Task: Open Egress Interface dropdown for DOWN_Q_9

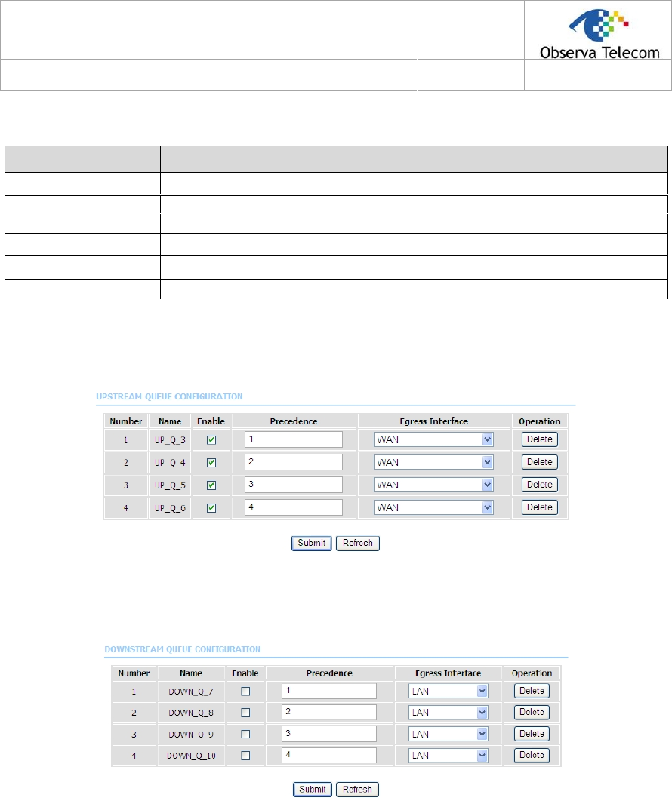Action: click(448, 734)
